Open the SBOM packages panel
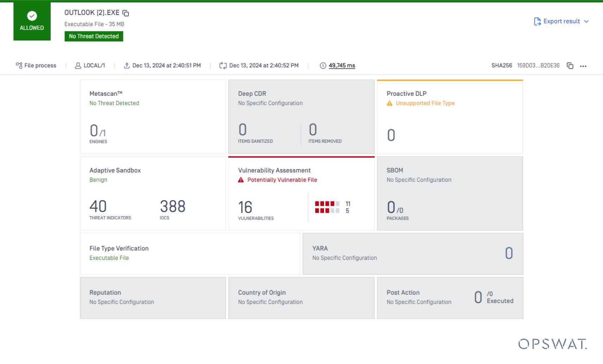 coord(450,193)
